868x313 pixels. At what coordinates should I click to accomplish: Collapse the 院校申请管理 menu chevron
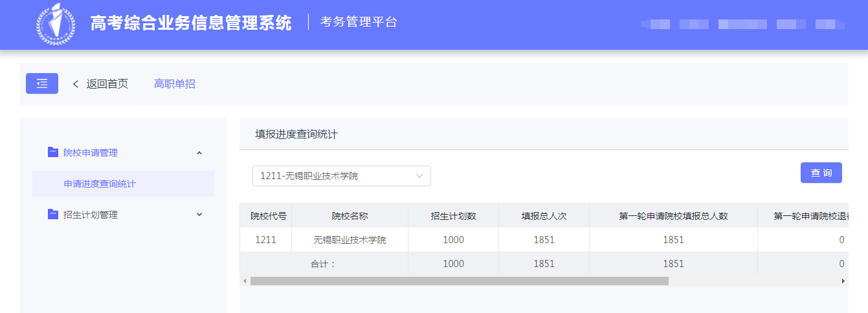pos(199,153)
